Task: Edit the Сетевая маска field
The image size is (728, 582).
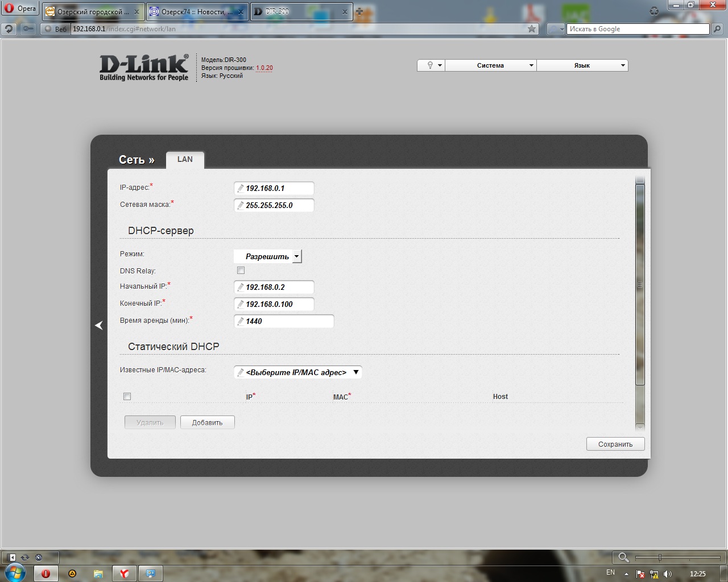Action: (274, 205)
